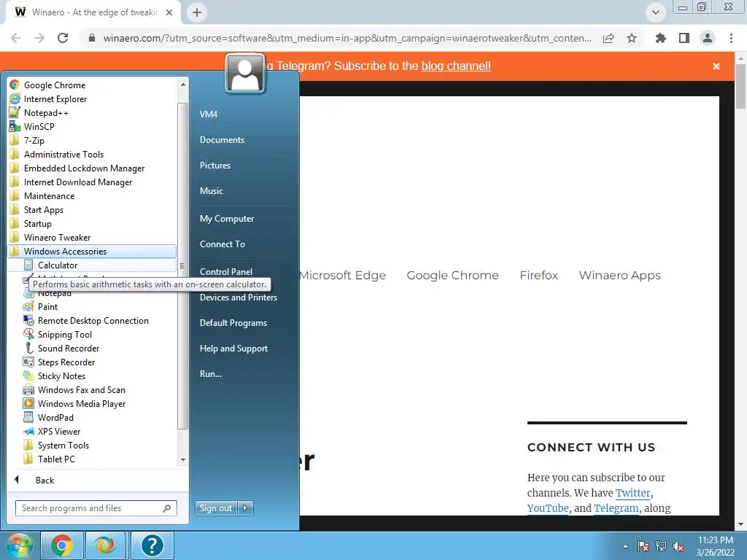This screenshot has width=747, height=560.
Task: Toggle Chrome side panel
Action: click(684, 38)
